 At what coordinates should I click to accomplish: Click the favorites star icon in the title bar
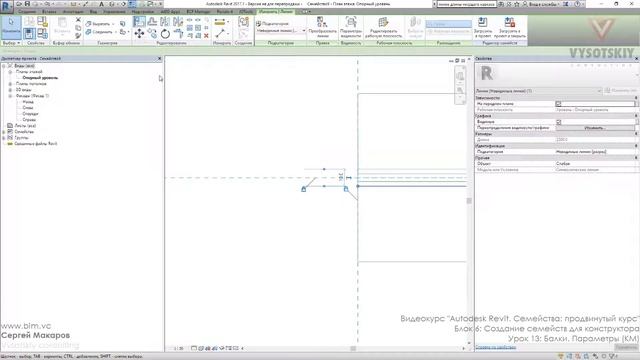pyautogui.click(x=517, y=4)
